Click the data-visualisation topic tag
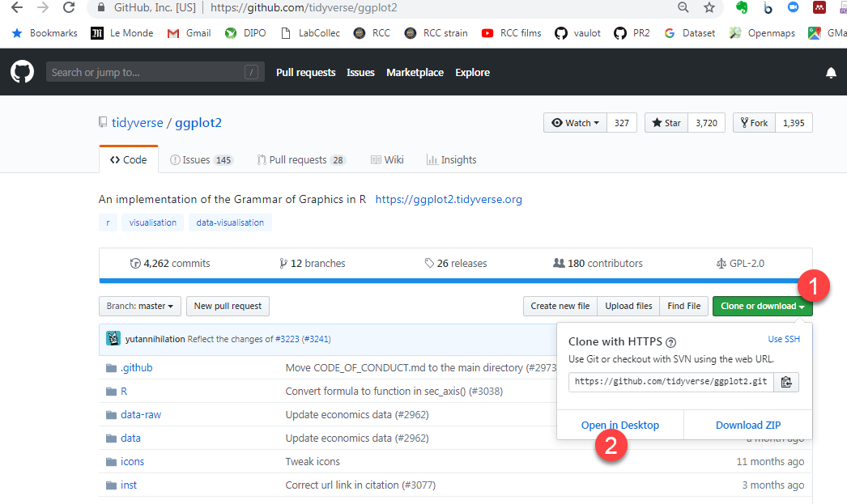The height and width of the screenshot is (504, 847). (x=230, y=222)
